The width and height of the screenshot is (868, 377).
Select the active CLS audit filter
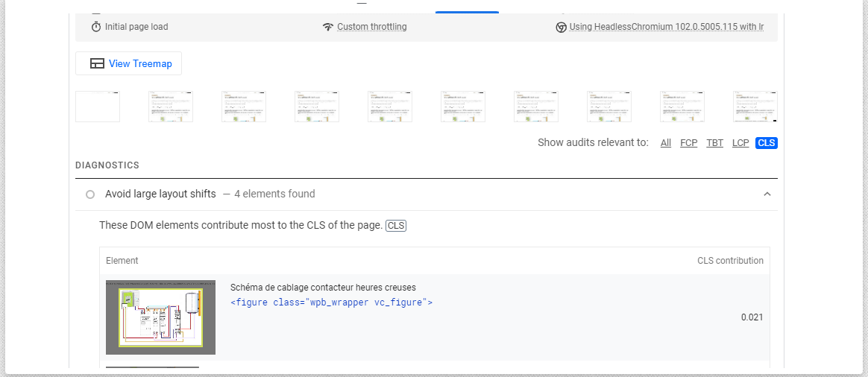tap(766, 143)
